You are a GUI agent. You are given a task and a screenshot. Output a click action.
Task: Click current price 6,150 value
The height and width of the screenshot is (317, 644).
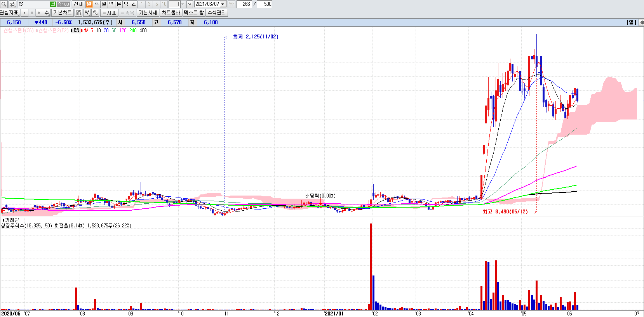(x=14, y=23)
